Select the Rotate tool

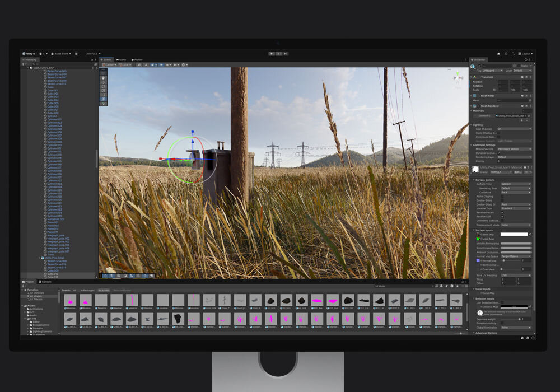pyautogui.click(x=102, y=86)
